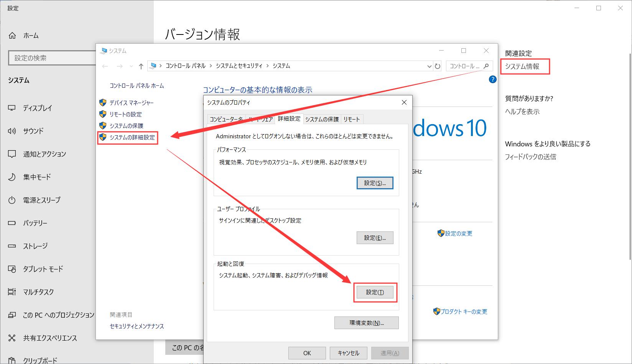Open the Home icon in Settings sidebar
Screen dimensions: 632x364
(12, 36)
